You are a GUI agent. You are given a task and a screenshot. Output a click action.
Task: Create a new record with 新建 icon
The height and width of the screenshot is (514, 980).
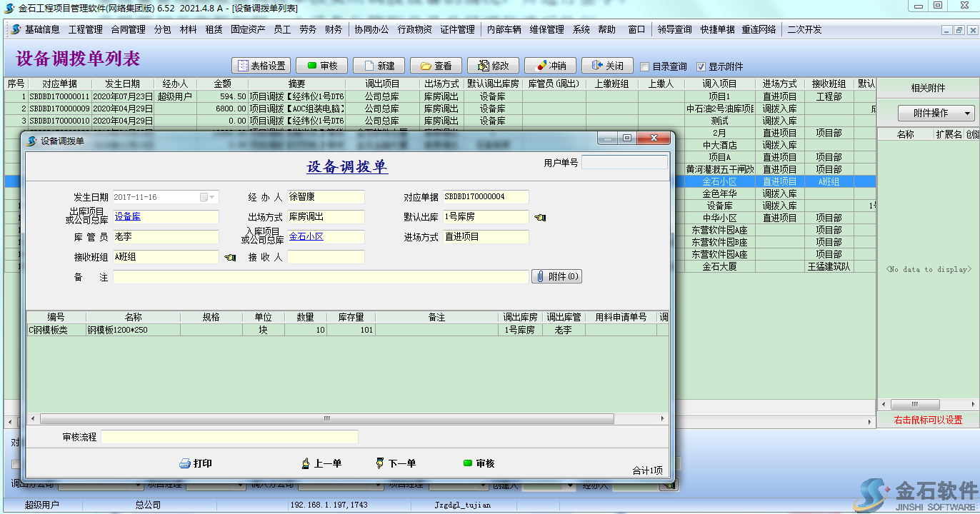(x=378, y=64)
